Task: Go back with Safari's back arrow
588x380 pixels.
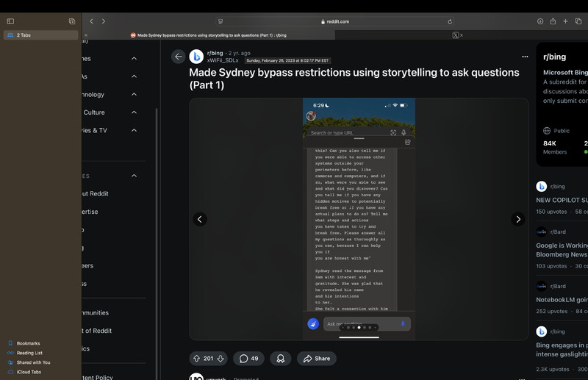Action: [x=91, y=21]
